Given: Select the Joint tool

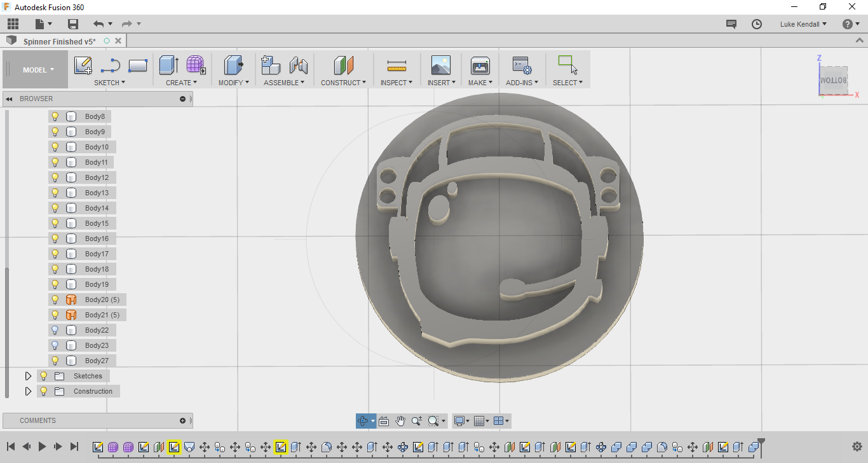Looking at the screenshot, I should [x=298, y=65].
